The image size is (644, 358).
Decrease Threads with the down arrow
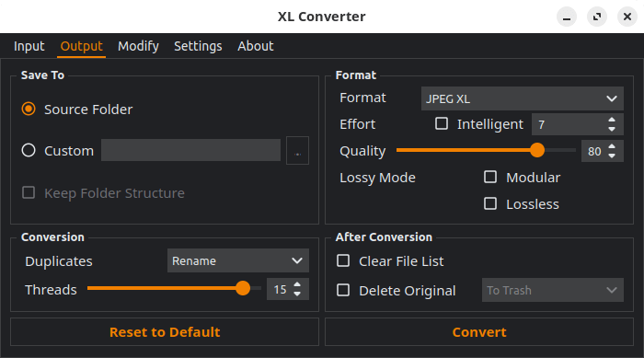point(297,294)
